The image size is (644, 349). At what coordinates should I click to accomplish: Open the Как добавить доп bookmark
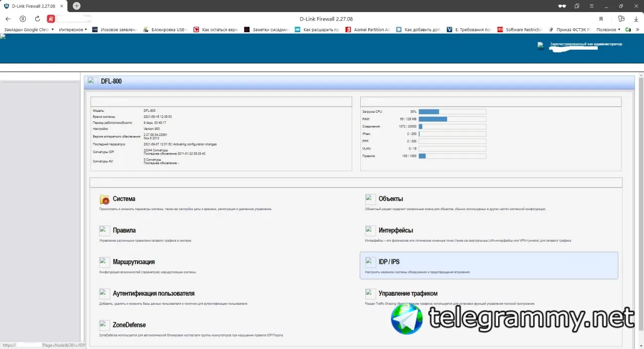[419, 30]
